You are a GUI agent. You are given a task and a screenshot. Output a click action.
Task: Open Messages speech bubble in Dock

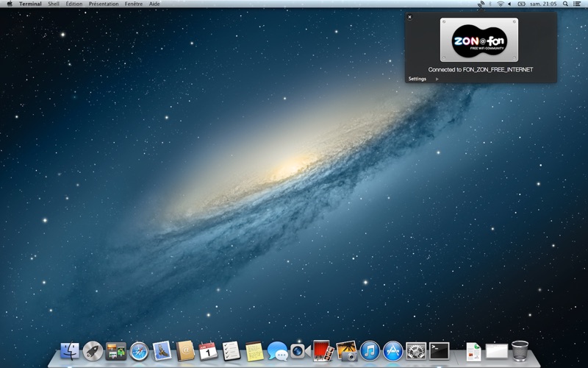coord(278,352)
